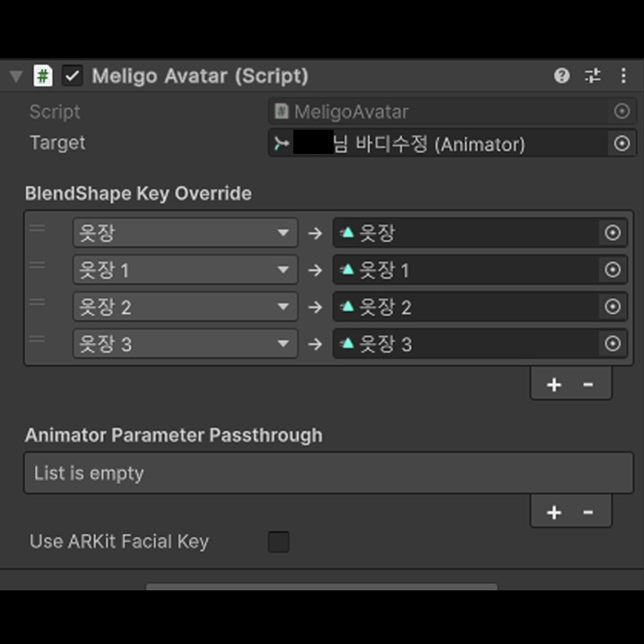
Task: Open object picker for 옷장 1 blendshape
Action: (x=613, y=270)
